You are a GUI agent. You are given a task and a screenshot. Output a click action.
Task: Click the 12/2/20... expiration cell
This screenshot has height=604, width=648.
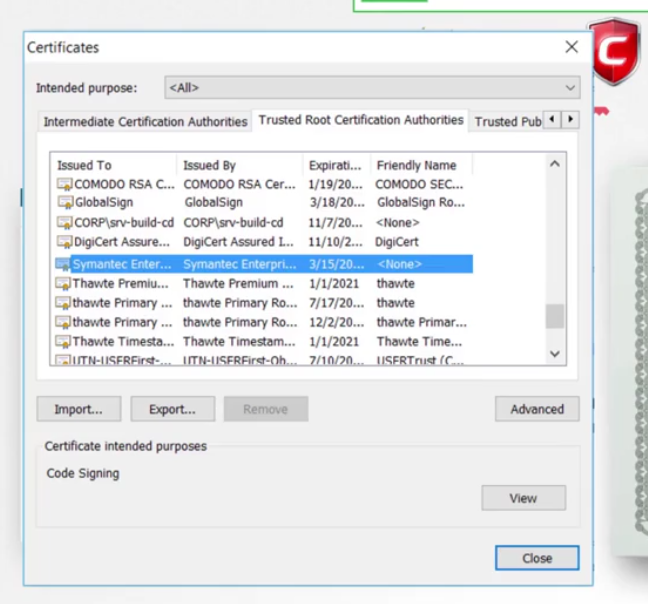click(337, 322)
